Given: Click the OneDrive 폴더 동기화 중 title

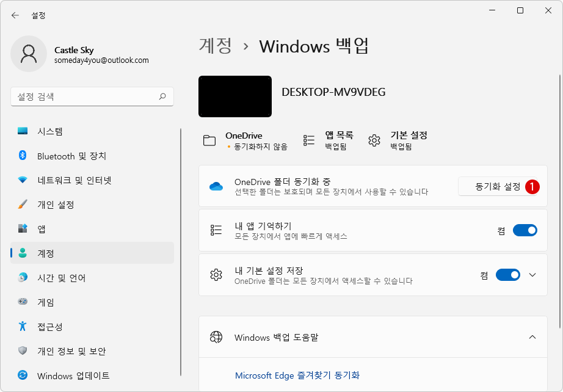Looking at the screenshot, I should [x=283, y=181].
